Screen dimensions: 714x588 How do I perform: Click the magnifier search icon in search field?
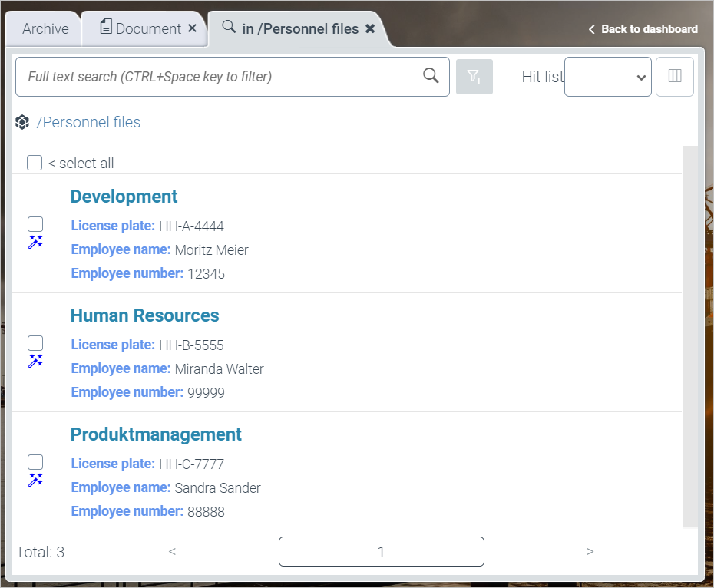431,75
